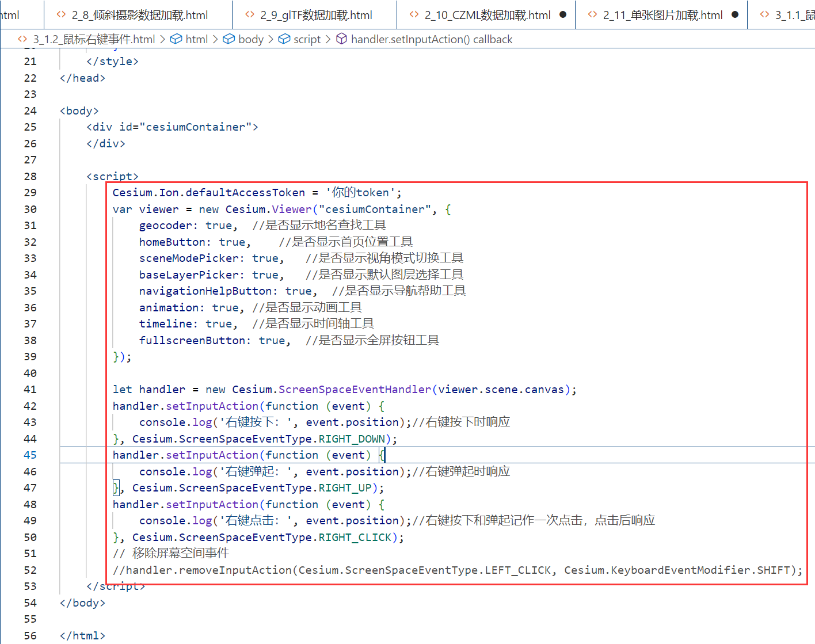815x644 pixels.
Task: Click 'RIGHT_UP' event type on line 47
Action: pyautogui.click(x=345, y=488)
